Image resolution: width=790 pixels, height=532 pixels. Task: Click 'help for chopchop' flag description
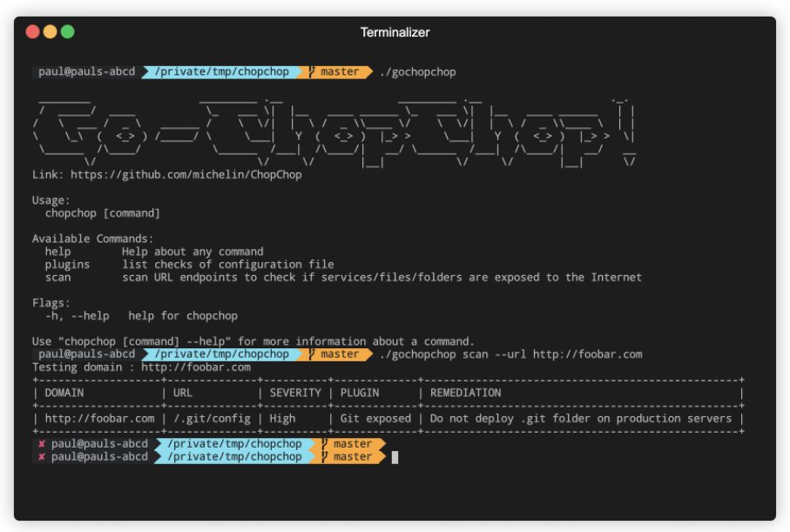coord(182,316)
